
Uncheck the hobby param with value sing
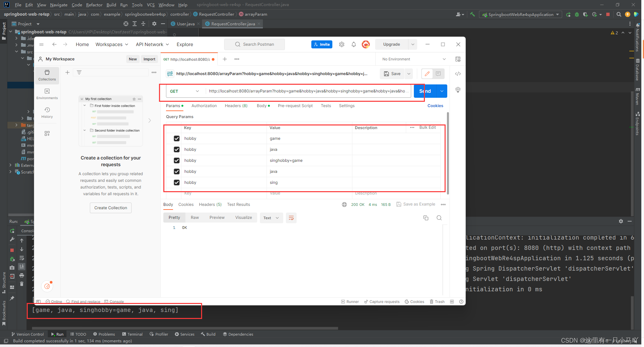click(177, 183)
